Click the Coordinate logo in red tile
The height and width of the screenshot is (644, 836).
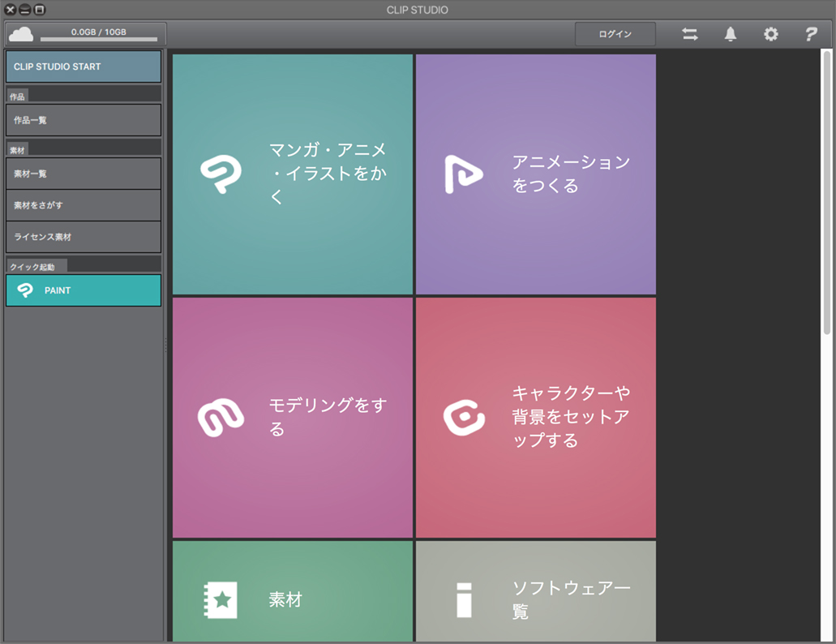point(464,417)
